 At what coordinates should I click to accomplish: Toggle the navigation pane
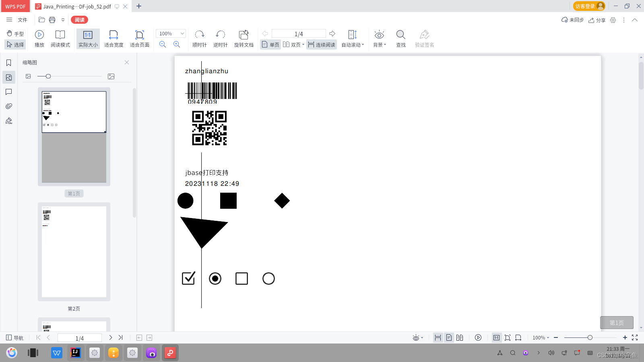[x=14, y=338]
